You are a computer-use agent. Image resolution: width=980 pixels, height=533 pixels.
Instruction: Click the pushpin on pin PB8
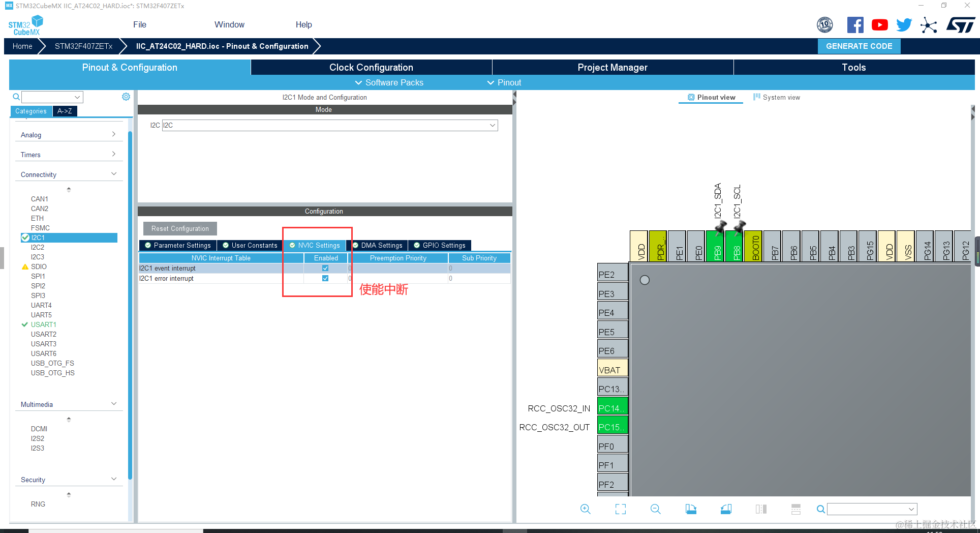(x=740, y=227)
